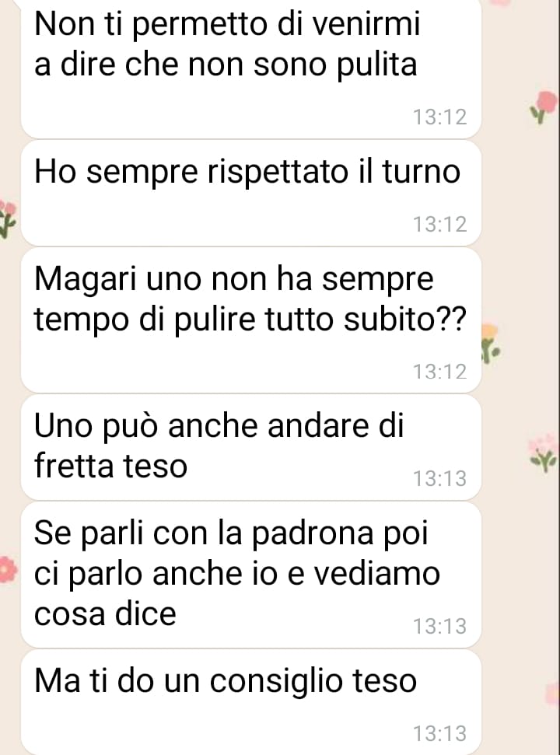Click the 13:12 timestamp under 'pulire tutto subito??'
560x755 pixels.
click(440, 372)
